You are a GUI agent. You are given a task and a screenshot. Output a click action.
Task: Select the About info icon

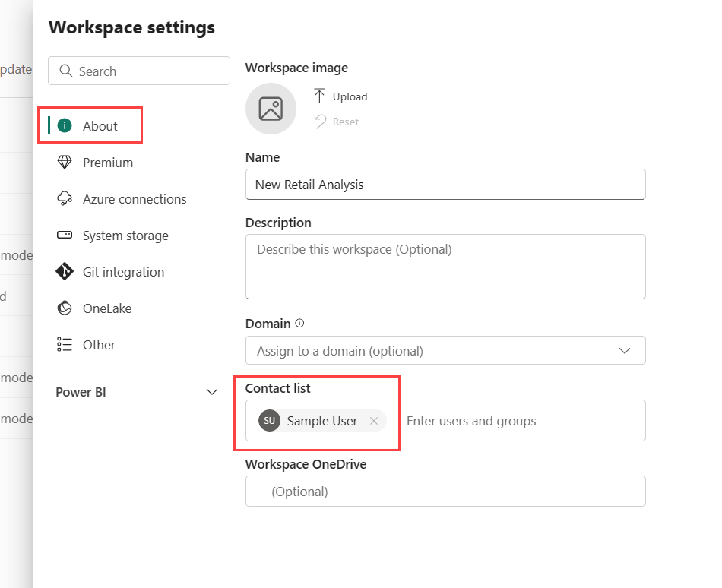[64, 125]
